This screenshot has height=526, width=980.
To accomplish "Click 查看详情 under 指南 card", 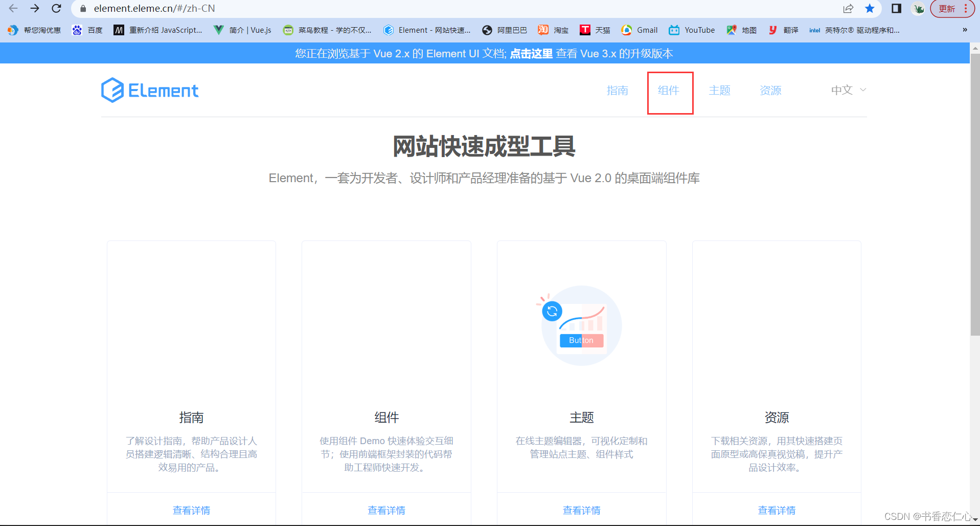I will point(191,510).
